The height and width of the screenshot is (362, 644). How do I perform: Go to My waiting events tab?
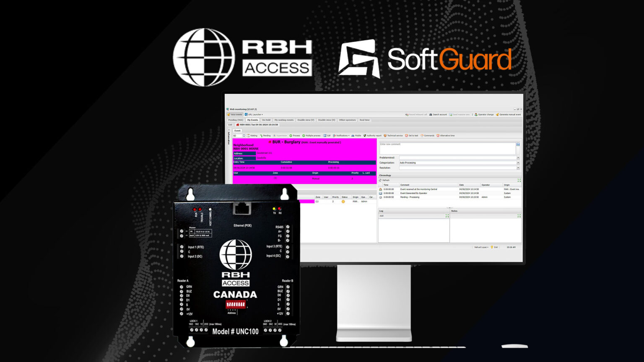click(x=284, y=120)
